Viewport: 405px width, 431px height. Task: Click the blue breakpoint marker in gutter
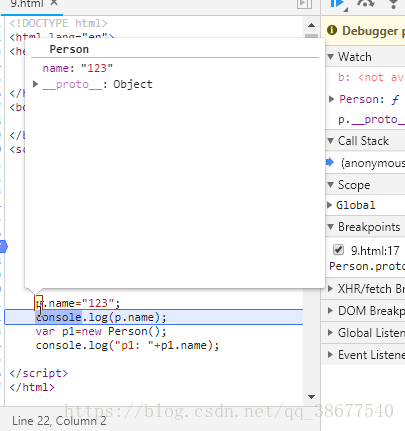tap(4, 247)
